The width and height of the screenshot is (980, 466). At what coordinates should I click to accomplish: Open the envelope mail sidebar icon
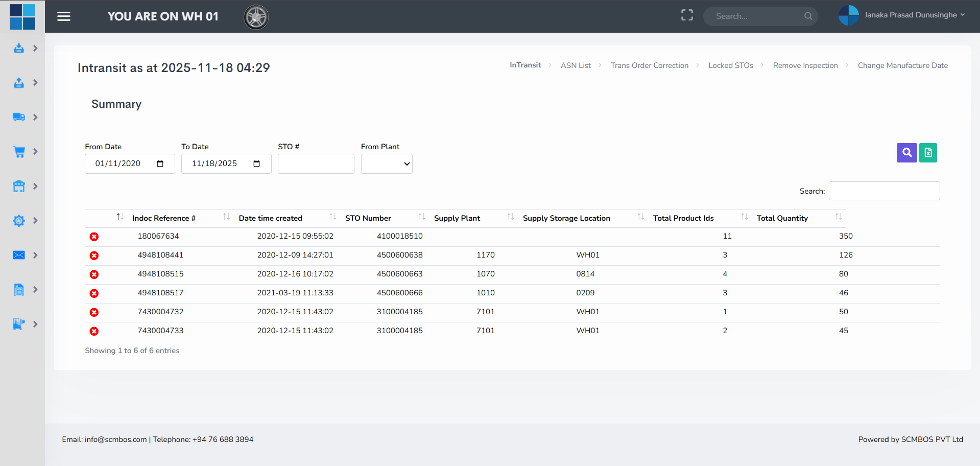pos(19,255)
